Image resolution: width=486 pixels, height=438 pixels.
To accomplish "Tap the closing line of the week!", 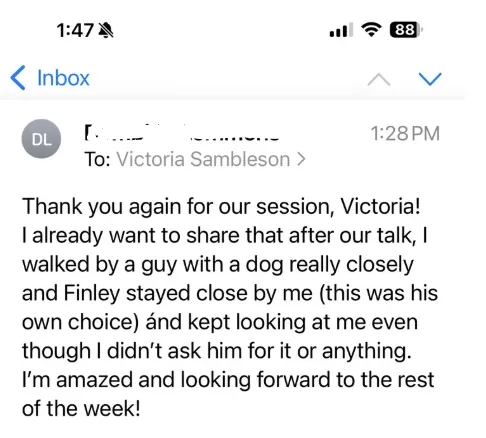I will 81,409.
